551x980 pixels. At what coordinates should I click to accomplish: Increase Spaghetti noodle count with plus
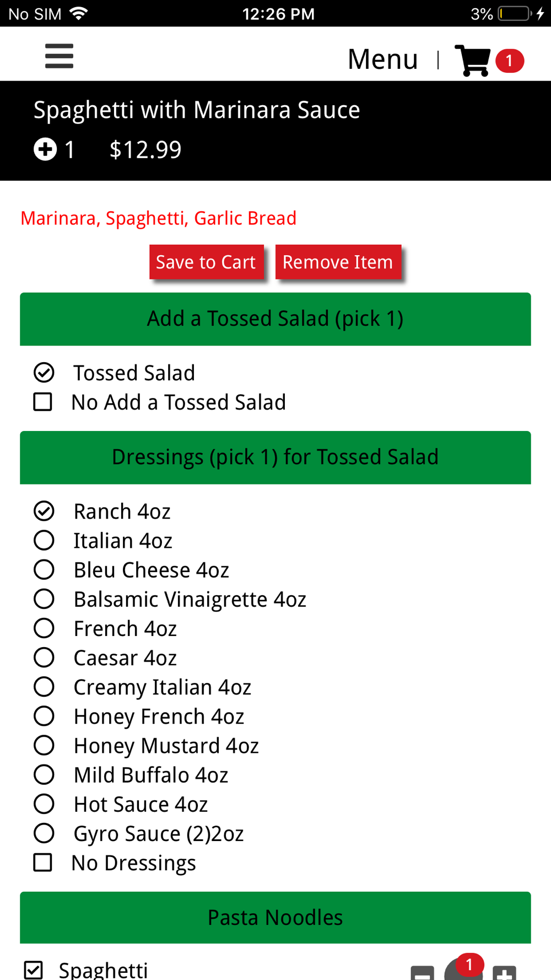504,973
